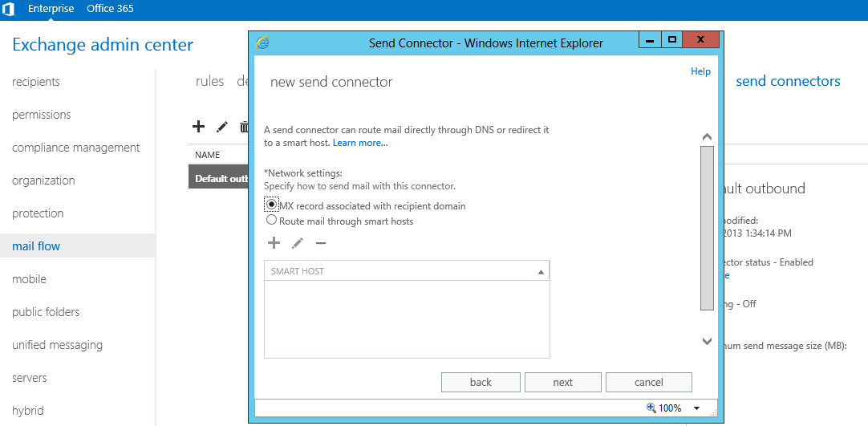Switch to the Office 365 tab
Screen dimensions: 868x426
pos(110,9)
